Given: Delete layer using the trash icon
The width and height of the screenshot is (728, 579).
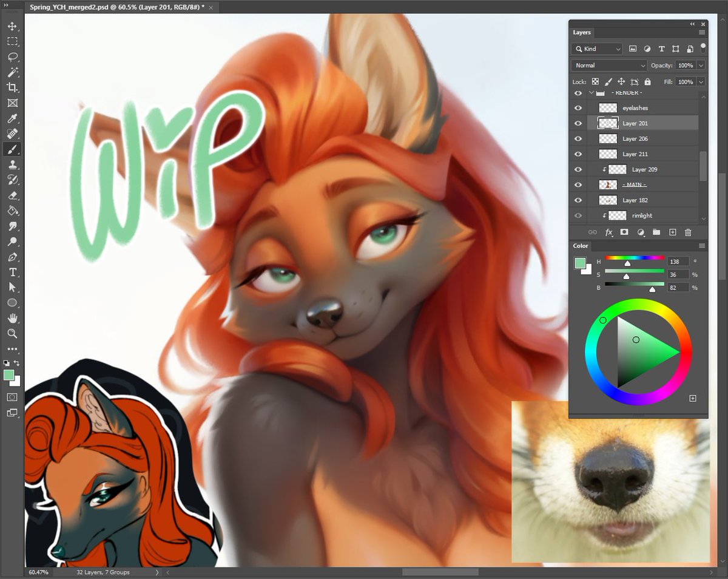Looking at the screenshot, I should point(688,232).
